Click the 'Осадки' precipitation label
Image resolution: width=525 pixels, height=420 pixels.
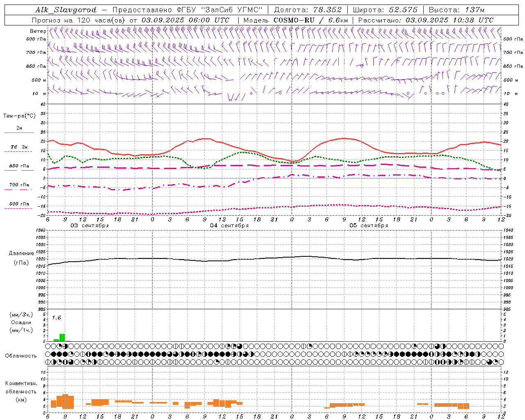pos(21,322)
